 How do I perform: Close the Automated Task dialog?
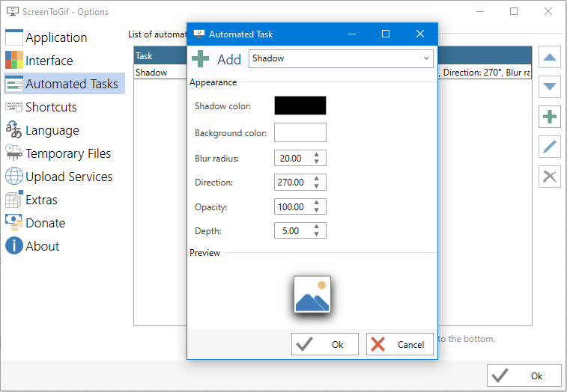click(x=420, y=34)
